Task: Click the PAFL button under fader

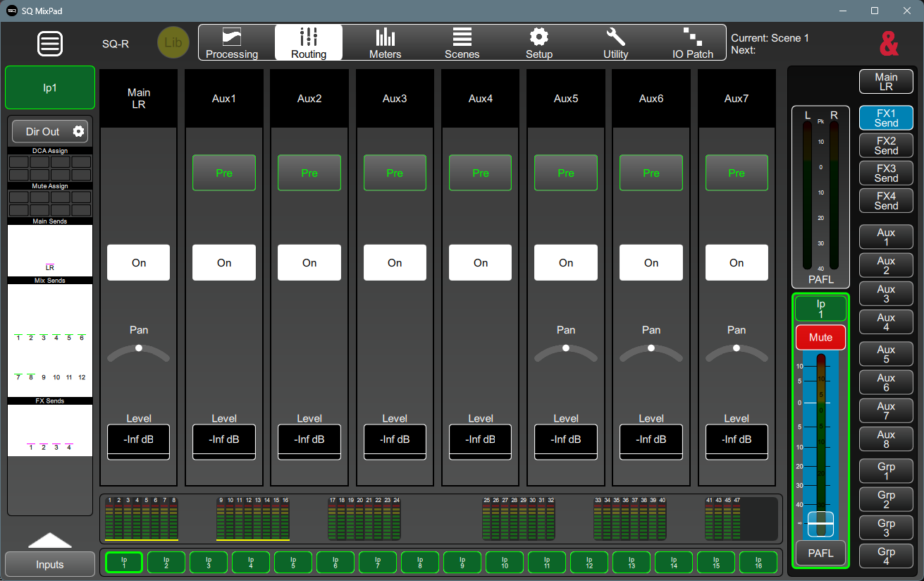Action: [x=820, y=553]
